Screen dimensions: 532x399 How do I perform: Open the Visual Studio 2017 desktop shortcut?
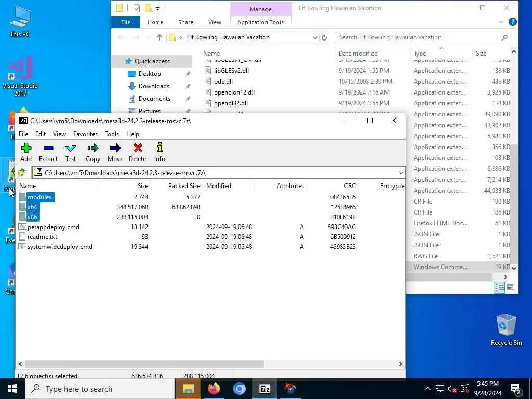(x=20, y=77)
